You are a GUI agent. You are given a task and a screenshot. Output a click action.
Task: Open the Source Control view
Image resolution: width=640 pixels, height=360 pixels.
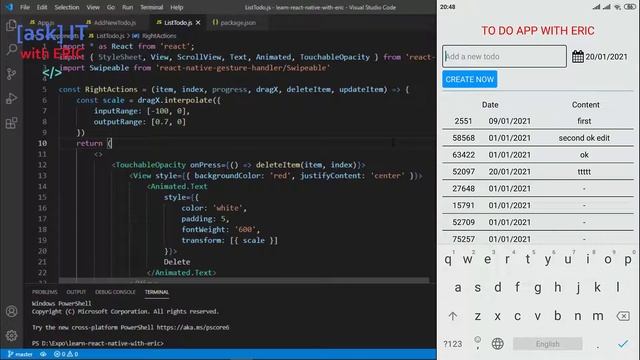[11, 74]
